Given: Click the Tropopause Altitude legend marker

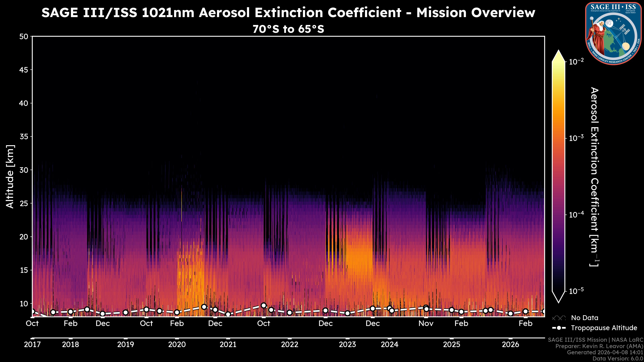Looking at the screenshot, I should (x=559, y=328).
